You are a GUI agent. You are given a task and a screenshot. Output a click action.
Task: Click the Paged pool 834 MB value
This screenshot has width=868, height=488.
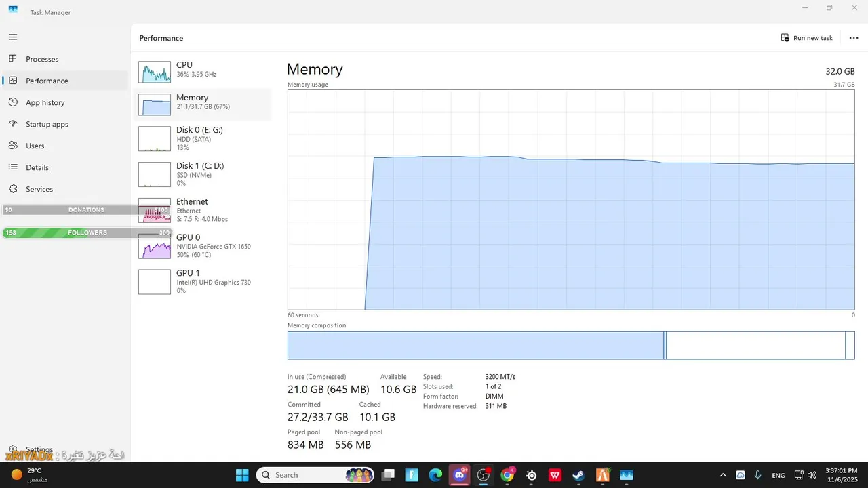pos(305,445)
